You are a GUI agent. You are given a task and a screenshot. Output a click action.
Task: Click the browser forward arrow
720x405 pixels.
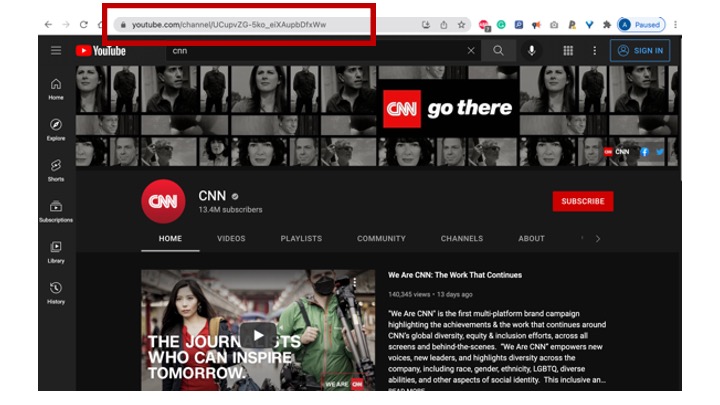coord(66,24)
